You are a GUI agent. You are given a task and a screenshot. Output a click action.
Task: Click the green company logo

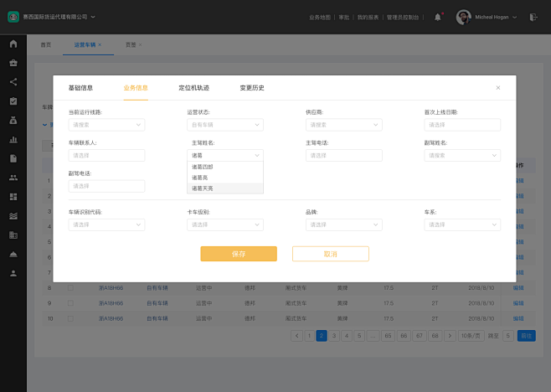coord(13,17)
